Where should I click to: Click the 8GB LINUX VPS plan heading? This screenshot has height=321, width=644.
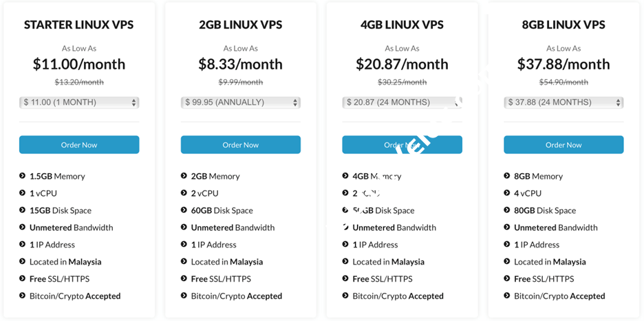tap(563, 25)
